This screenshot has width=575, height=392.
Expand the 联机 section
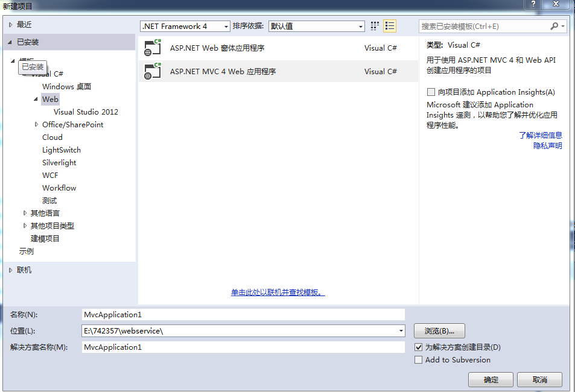click(x=11, y=270)
